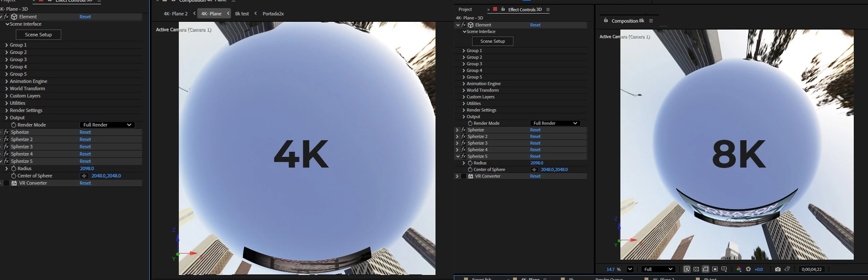This screenshot has width=868, height=280.
Task: Enable VR Converter effect in right panel
Action: 463,176
